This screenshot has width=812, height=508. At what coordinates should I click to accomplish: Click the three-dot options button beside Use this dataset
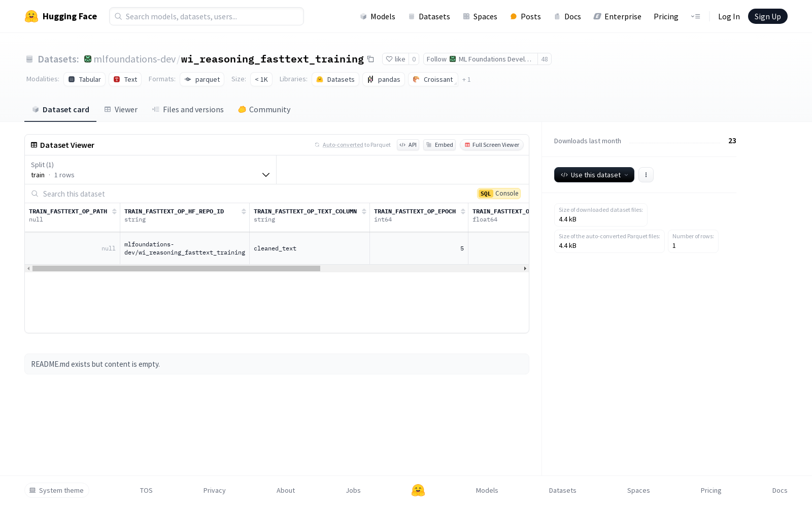pos(646,175)
